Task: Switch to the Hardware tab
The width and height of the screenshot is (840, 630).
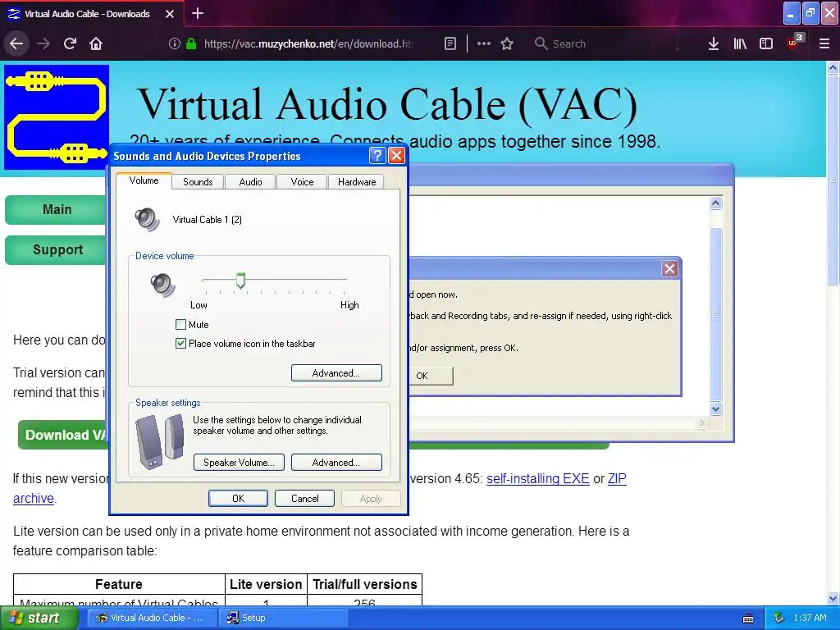Action: 356,181
